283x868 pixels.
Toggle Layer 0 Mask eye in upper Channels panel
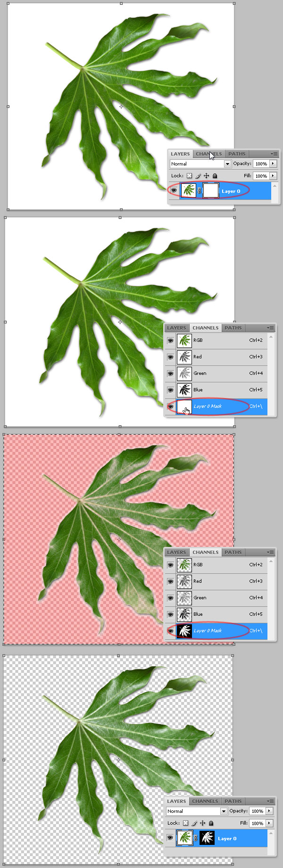pyautogui.click(x=170, y=406)
